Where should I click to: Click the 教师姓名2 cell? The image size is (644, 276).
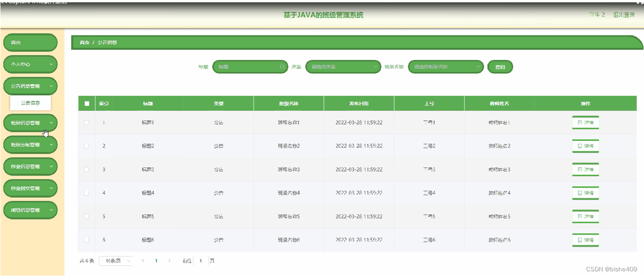[x=499, y=146]
